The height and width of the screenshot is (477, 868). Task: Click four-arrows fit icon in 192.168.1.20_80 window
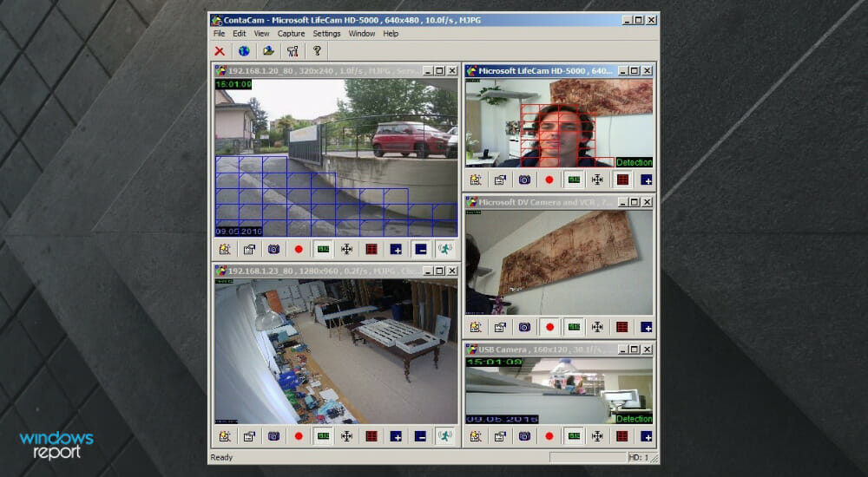point(347,250)
